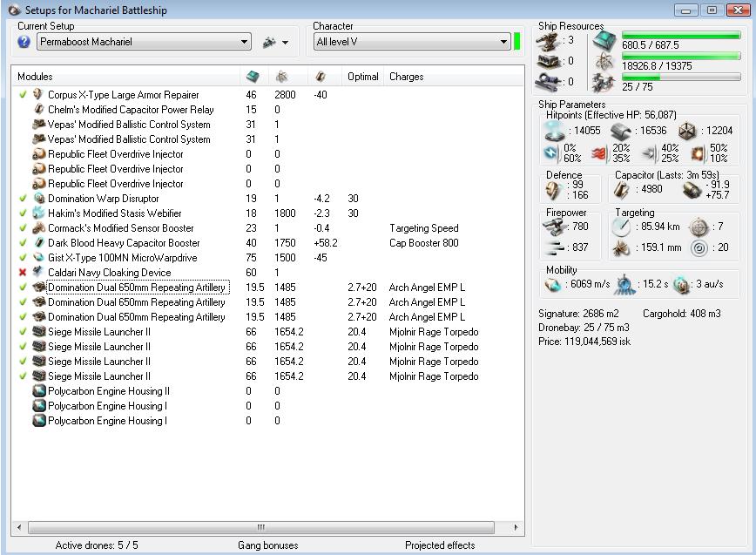Toggle Dark Blood Heavy Capacitor Booster checkmark
The height and width of the screenshot is (555, 756).
(22, 243)
